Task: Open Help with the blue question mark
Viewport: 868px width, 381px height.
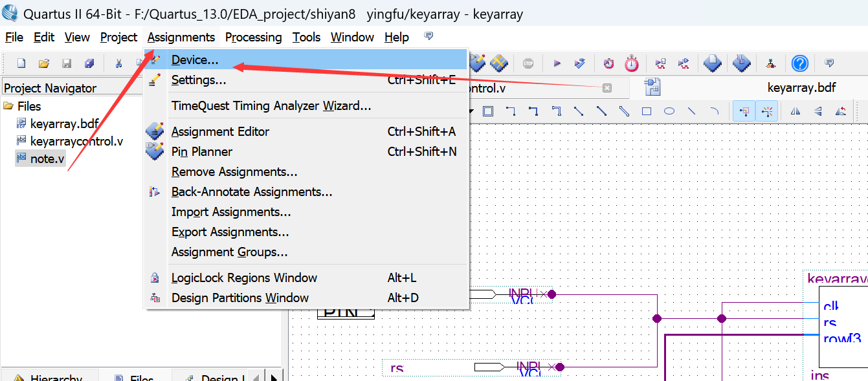Action: click(x=800, y=63)
